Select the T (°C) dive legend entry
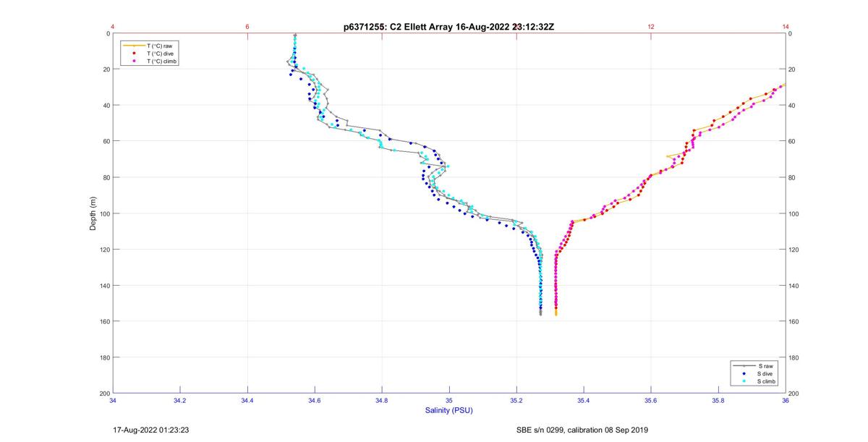This screenshot has height=442, width=868. pyautogui.click(x=160, y=54)
